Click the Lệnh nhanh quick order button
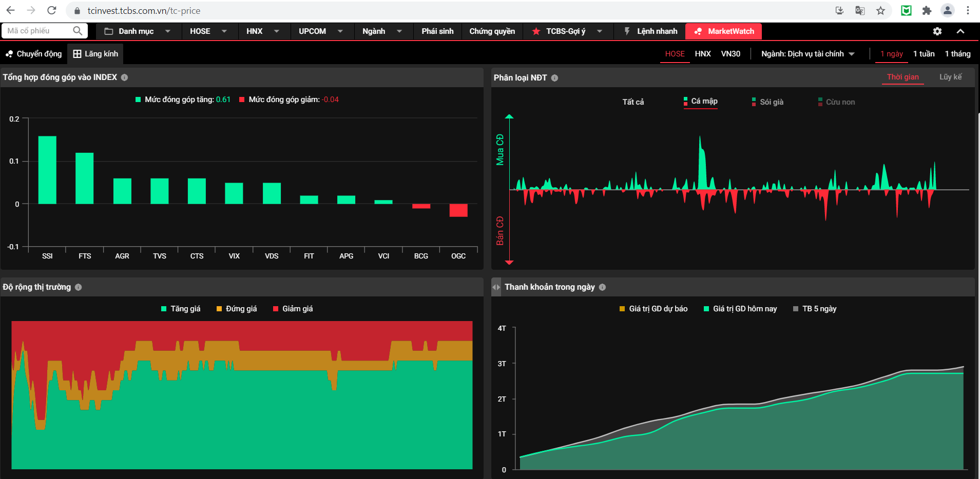 650,31
